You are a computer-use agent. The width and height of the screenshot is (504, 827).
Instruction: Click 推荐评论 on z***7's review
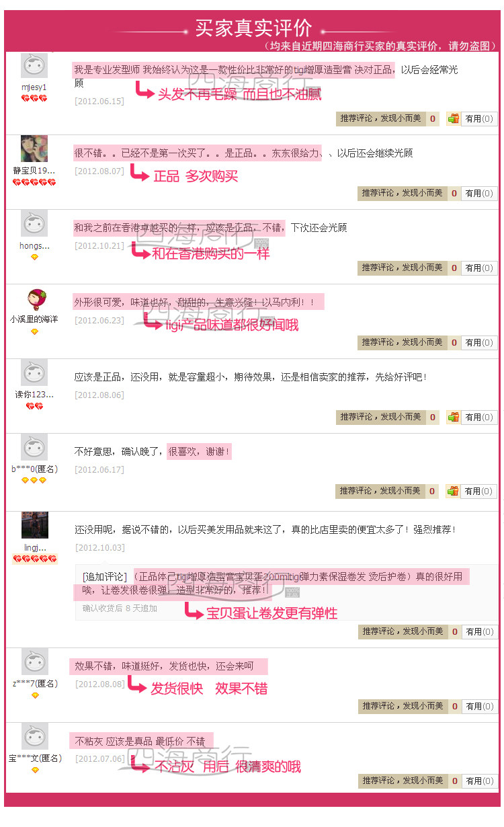click(402, 706)
